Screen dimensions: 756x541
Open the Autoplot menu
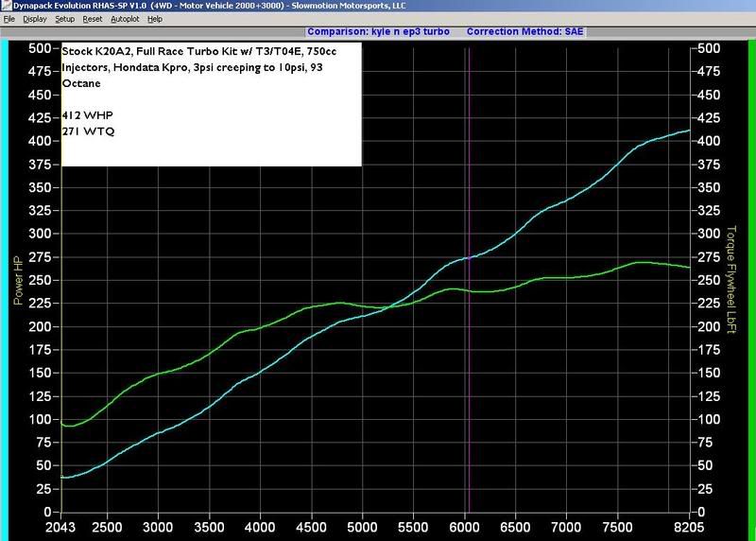click(124, 19)
